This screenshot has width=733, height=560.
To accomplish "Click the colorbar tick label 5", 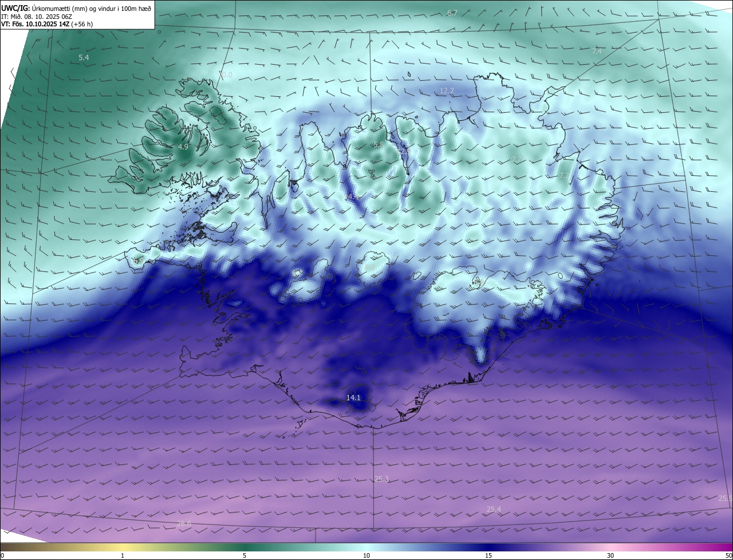I will (245, 555).
